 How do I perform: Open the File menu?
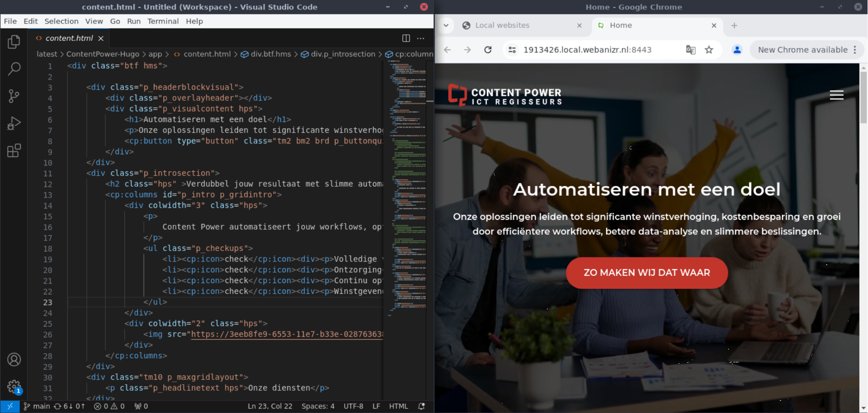click(10, 21)
